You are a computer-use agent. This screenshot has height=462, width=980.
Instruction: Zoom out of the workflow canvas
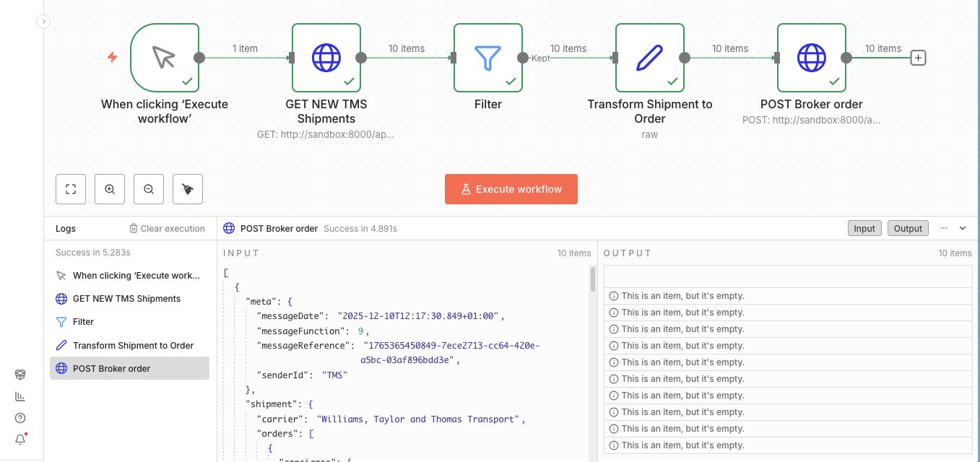149,189
